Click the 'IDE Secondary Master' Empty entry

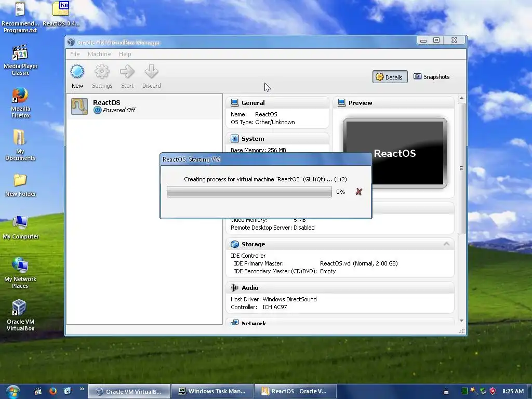tap(328, 271)
